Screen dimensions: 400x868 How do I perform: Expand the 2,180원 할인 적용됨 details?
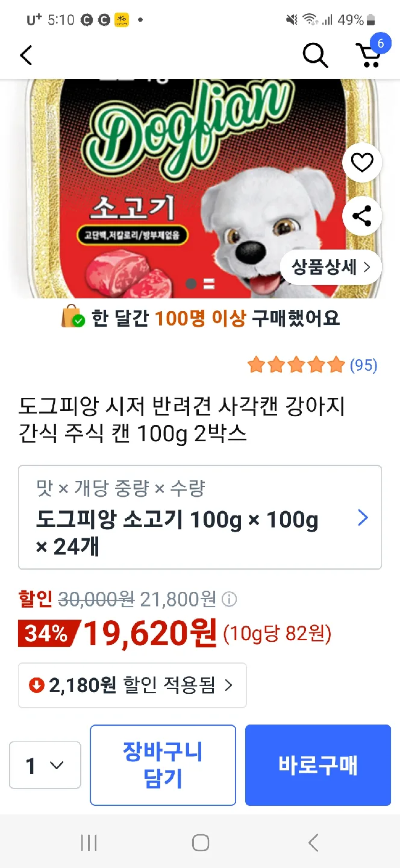133,685
